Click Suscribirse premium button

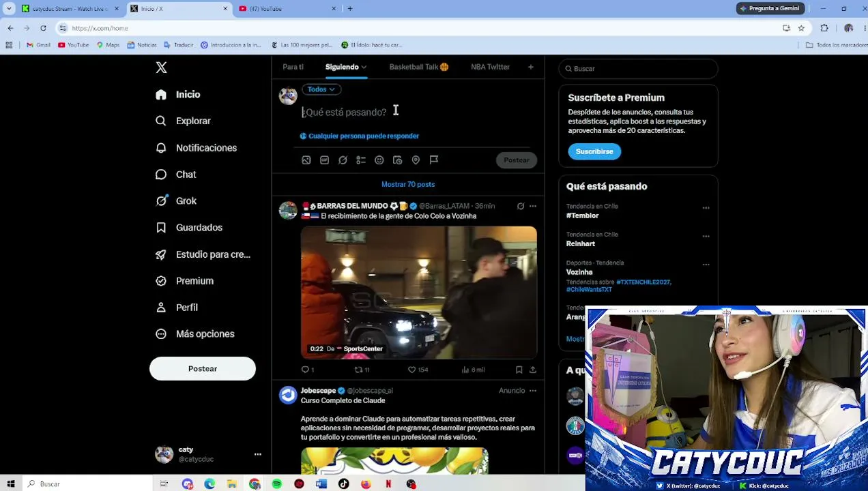(594, 151)
